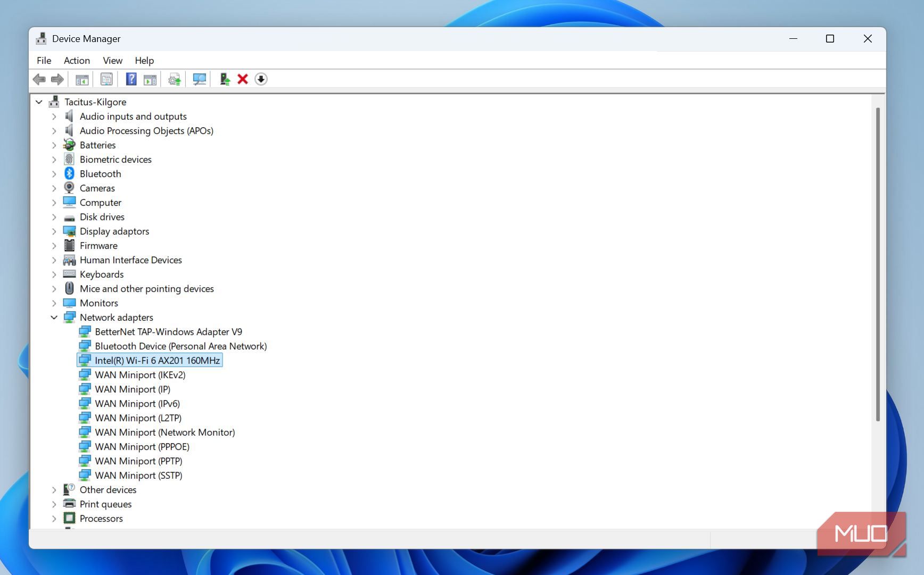Viewport: 924px width, 575px height.
Task: Open the File menu
Action: click(44, 60)
